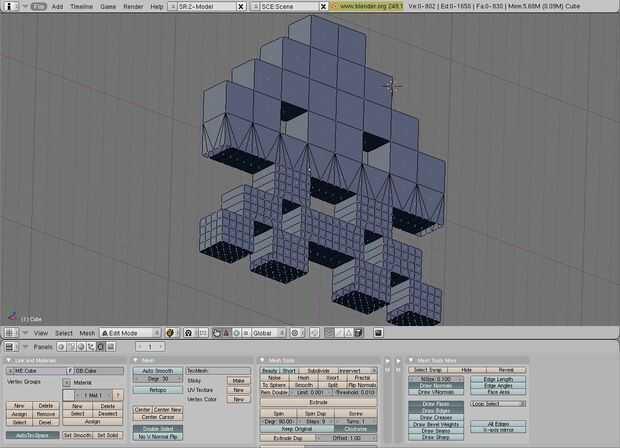Collapse the Mesh Tools panel triangle
The height and width of the screenshot is (448, 620).
click(262, 360)
